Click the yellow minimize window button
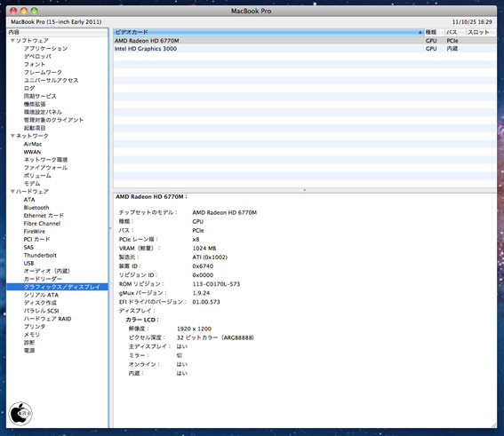Screen dimensions: 504x436 [x=24, y=11]
